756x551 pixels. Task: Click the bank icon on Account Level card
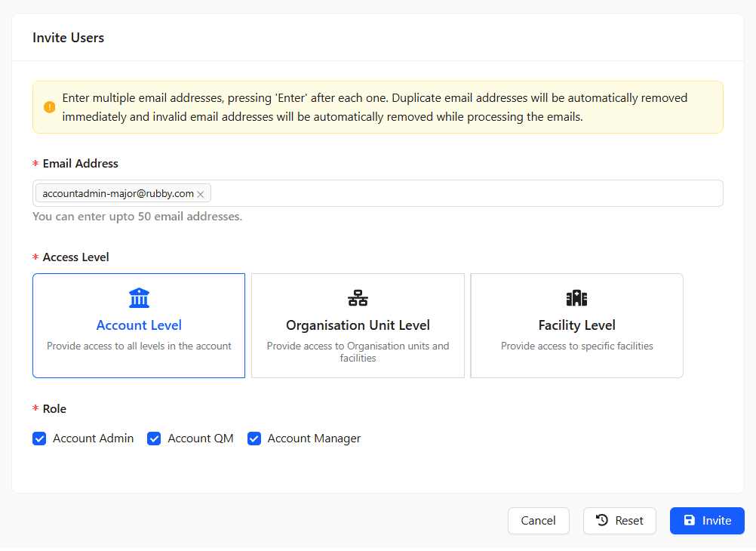139,297
